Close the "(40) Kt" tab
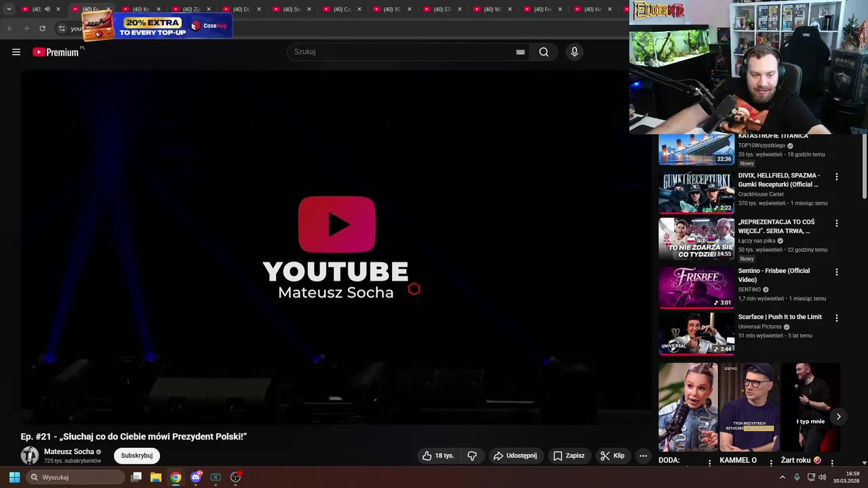The image size is (868, 488). pos(159,9)
